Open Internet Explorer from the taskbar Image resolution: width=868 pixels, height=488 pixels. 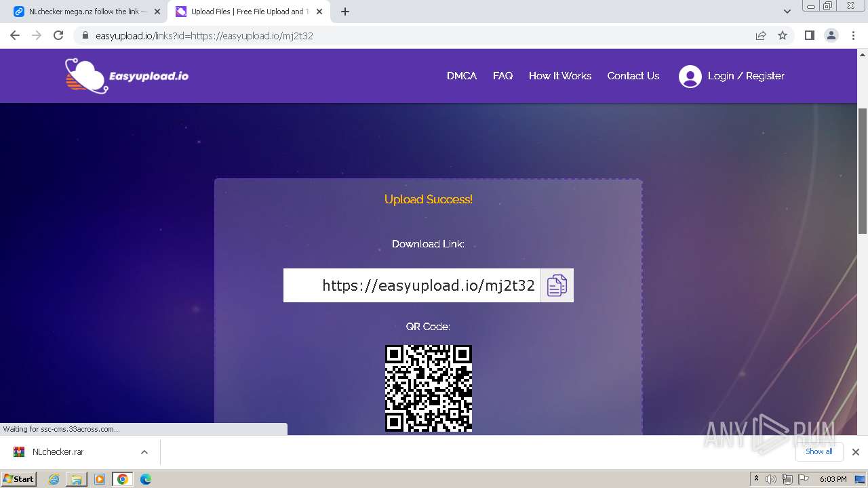point(54,479)
